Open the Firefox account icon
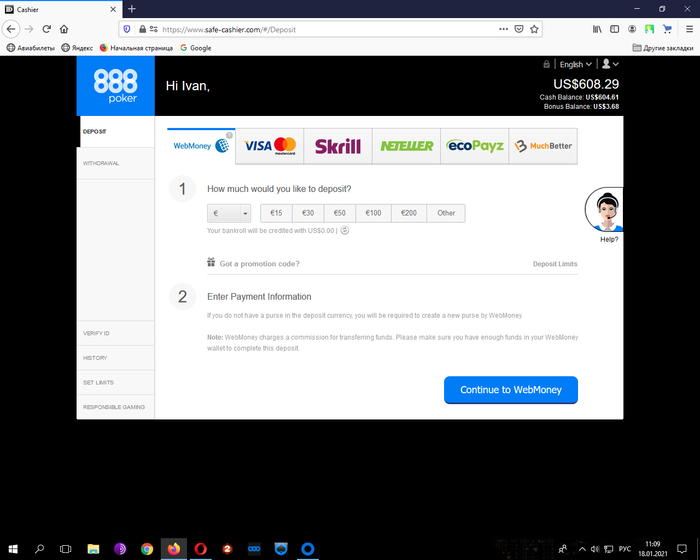700x560 pixels. pyautogui.click(x=632, y=29)
